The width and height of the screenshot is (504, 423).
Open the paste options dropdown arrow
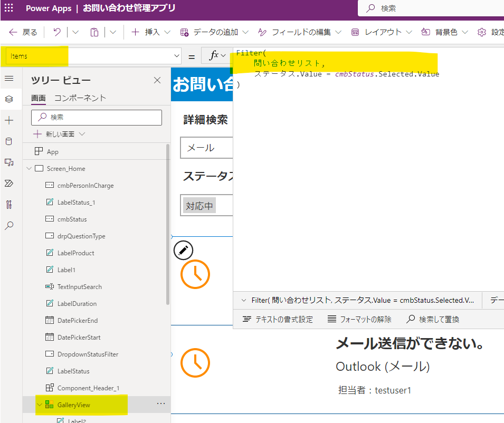pos(113,32)
